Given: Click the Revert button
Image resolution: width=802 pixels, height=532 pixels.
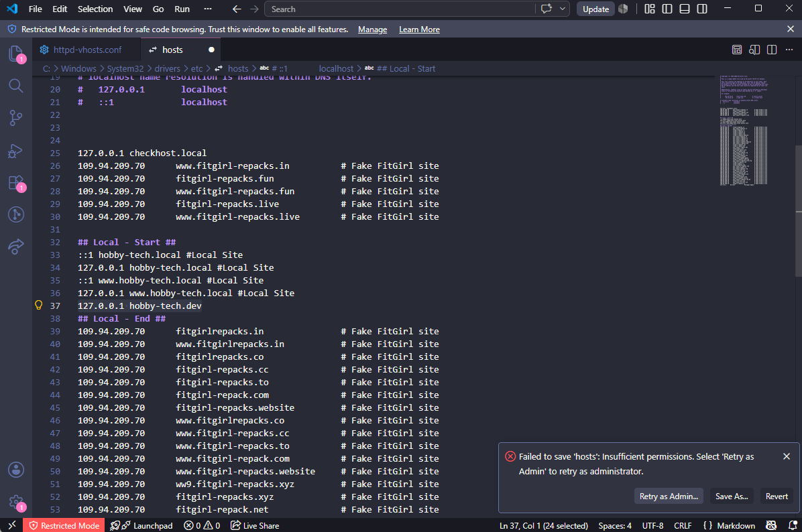Looking at the screenshot, I should [x=777, y=496].
